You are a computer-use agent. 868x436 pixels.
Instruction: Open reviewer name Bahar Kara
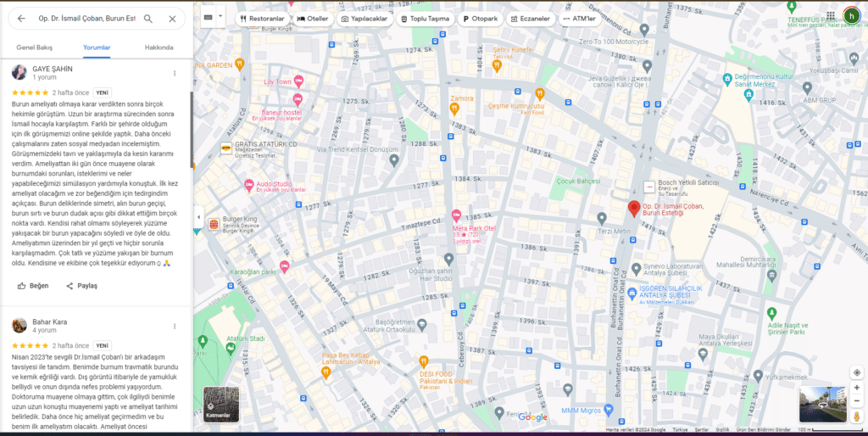tap(50, 321)
